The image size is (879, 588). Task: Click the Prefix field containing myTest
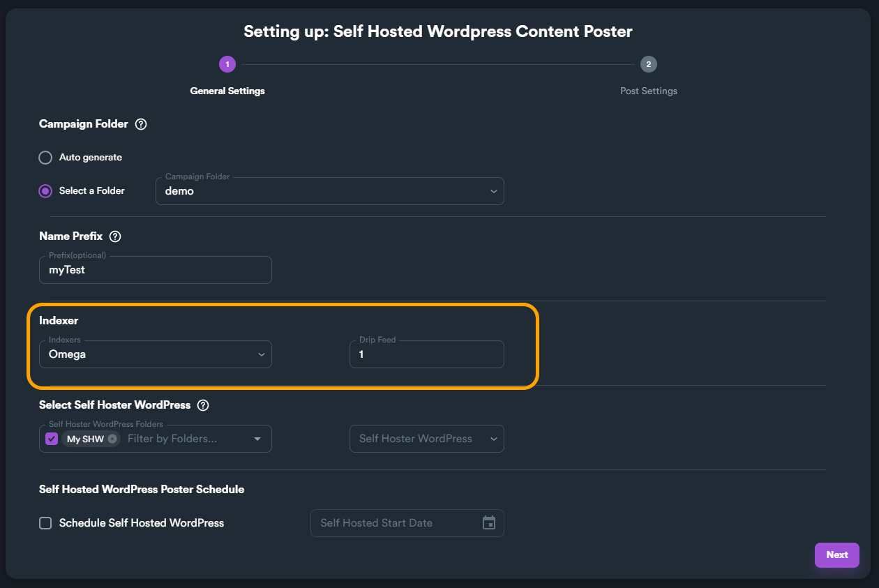(x=156, y=270)
